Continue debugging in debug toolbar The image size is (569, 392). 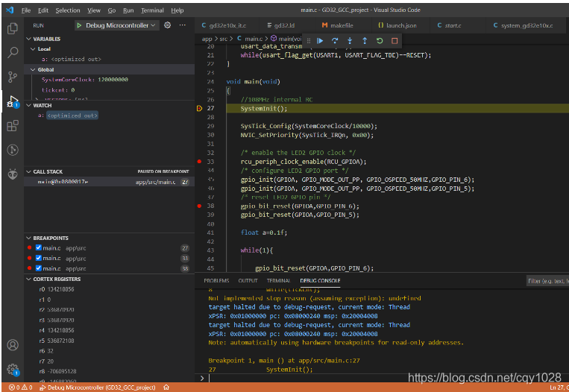coord(320,40)
